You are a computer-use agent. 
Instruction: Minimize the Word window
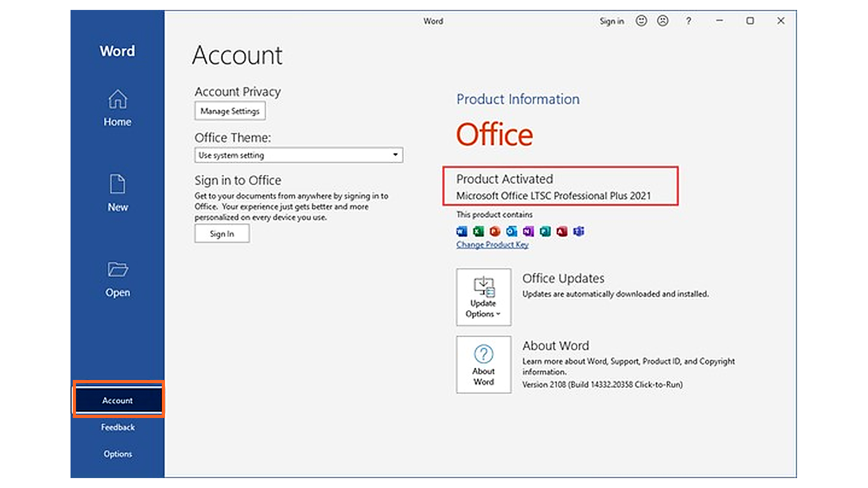[719, 21]
